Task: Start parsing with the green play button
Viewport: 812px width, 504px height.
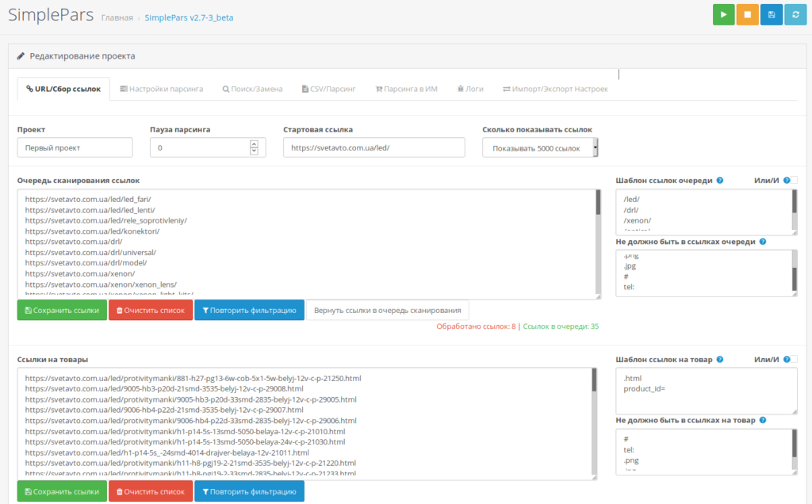Action: tap(723, 14)
